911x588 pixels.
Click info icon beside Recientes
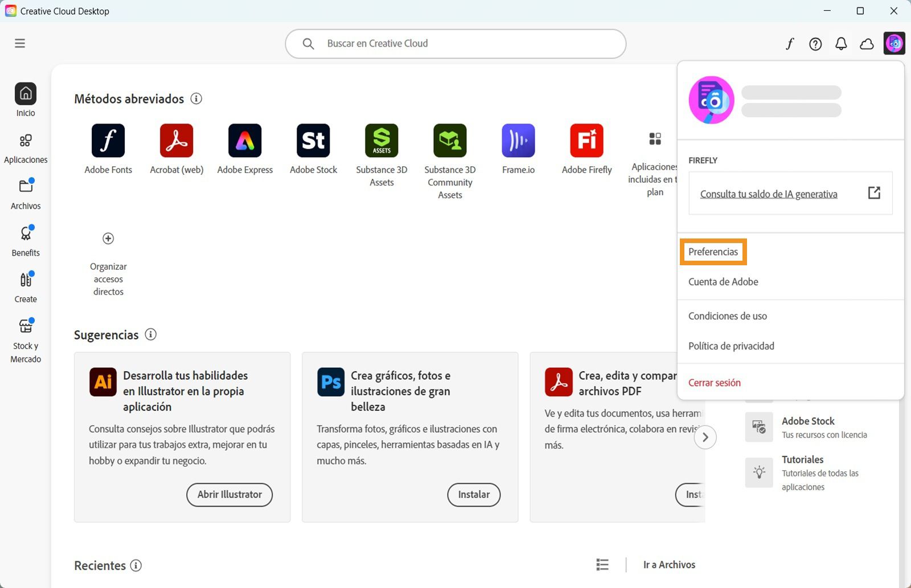(136, 565)
